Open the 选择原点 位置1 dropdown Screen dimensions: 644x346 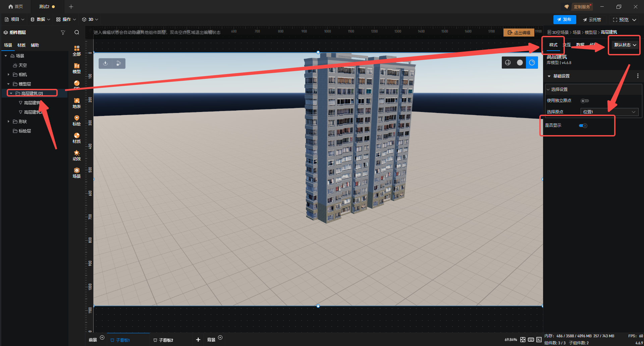pos(609,112)
